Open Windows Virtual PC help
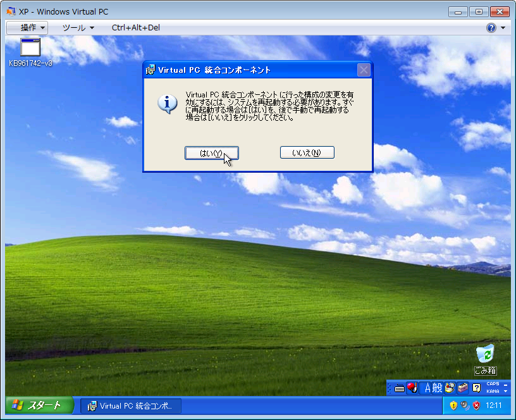Screen dimensions: 516x420 (x=491, y=28)
